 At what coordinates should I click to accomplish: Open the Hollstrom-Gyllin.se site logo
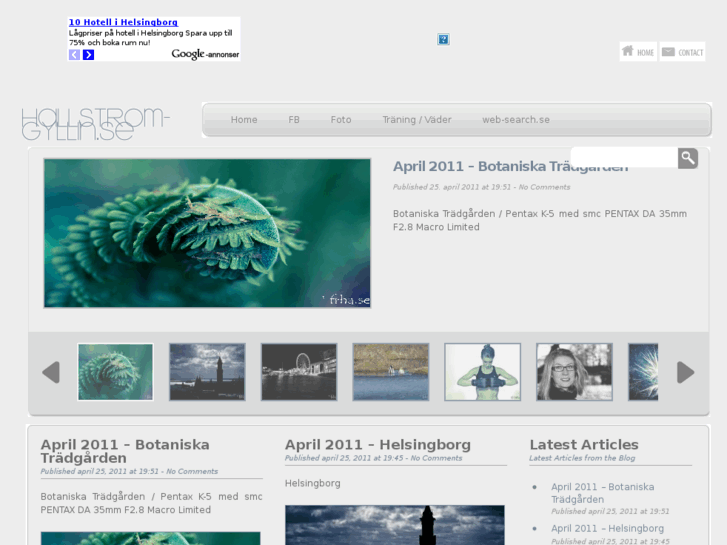coord(96,124)
